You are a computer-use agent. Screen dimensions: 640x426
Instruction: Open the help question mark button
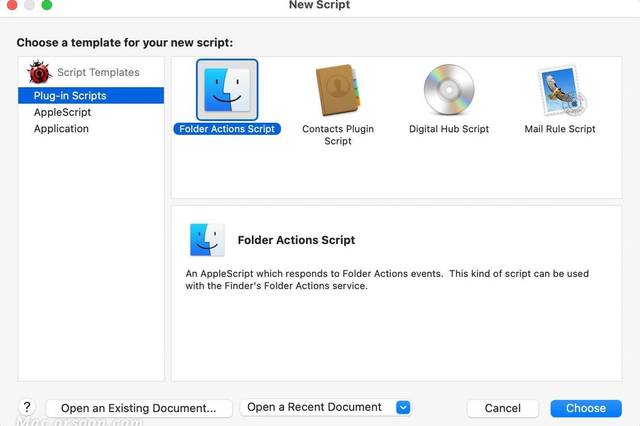pyautogui.click(x=27, y=407)
